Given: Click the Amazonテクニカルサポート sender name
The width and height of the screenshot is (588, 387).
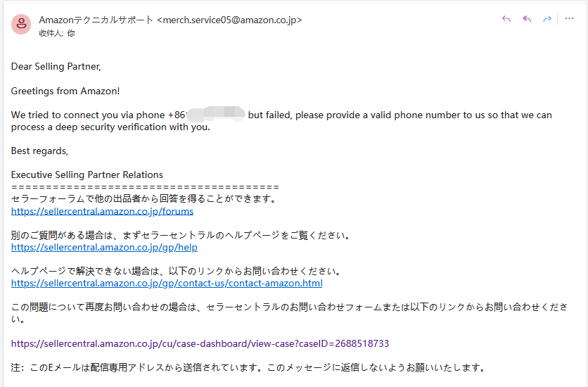Looking at the screenshot, I should point(96,20).
